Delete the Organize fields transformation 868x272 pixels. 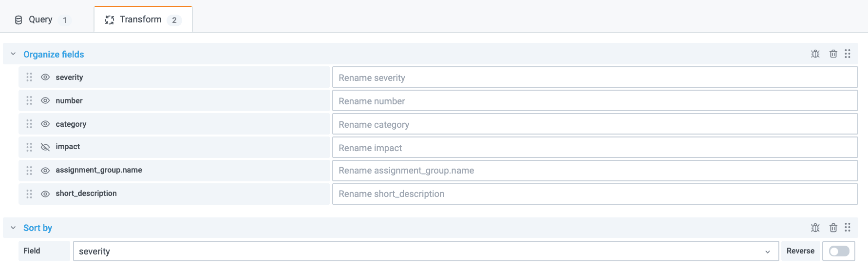click(x=833, y=54)
